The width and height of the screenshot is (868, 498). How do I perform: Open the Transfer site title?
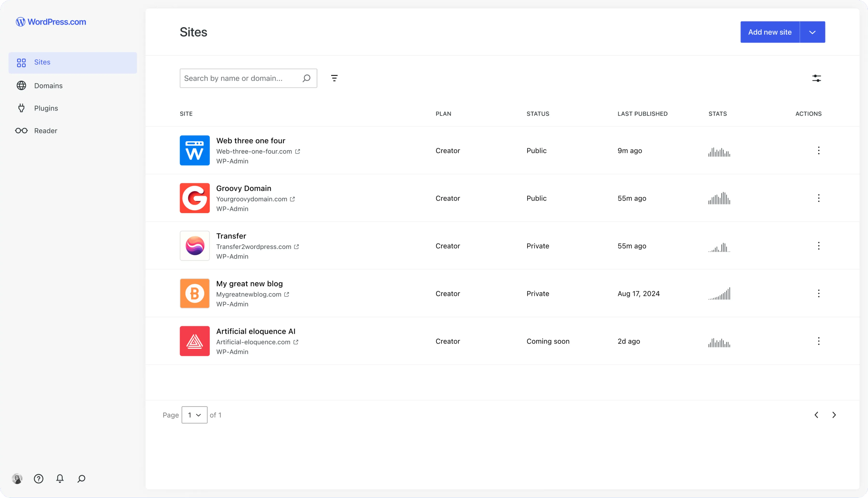coord(231,236)
